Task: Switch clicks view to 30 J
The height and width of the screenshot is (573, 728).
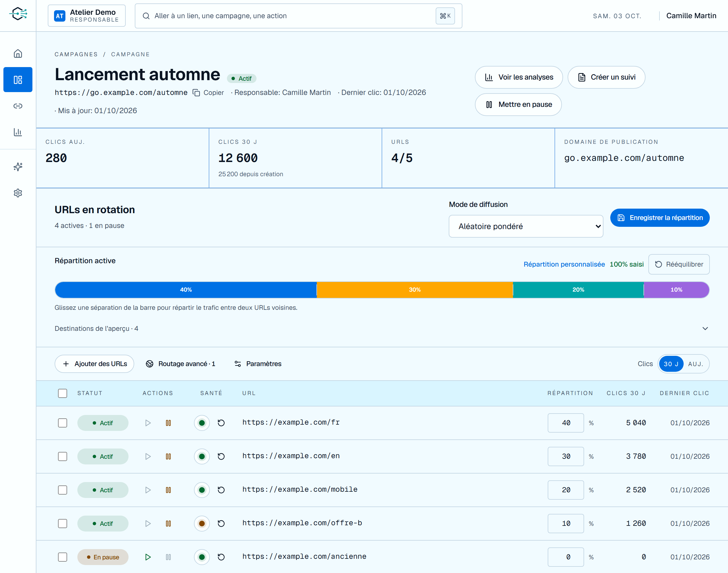Action: [671, 364]
